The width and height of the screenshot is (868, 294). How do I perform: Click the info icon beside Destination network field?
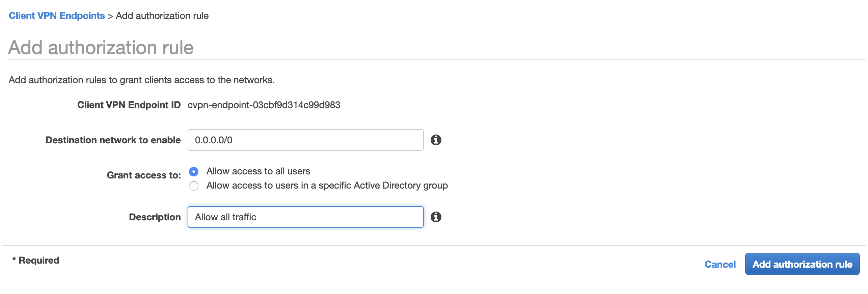click(436, 140)
